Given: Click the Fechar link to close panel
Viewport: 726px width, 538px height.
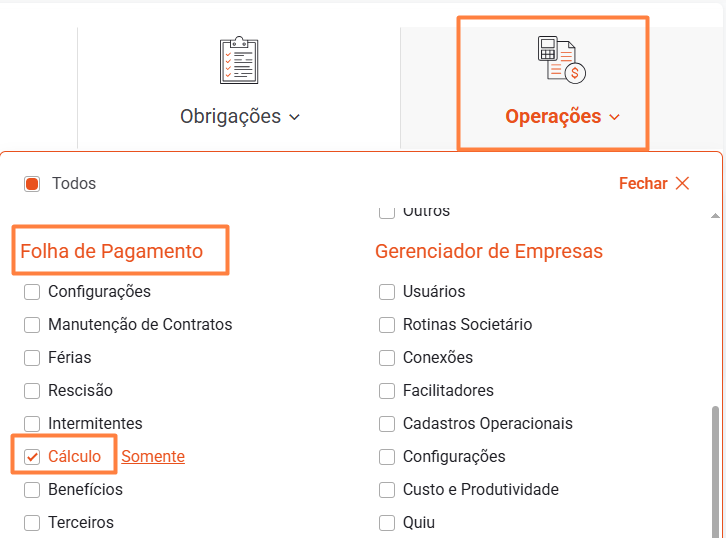Looking at the screenshot, I should pos(643,184).
